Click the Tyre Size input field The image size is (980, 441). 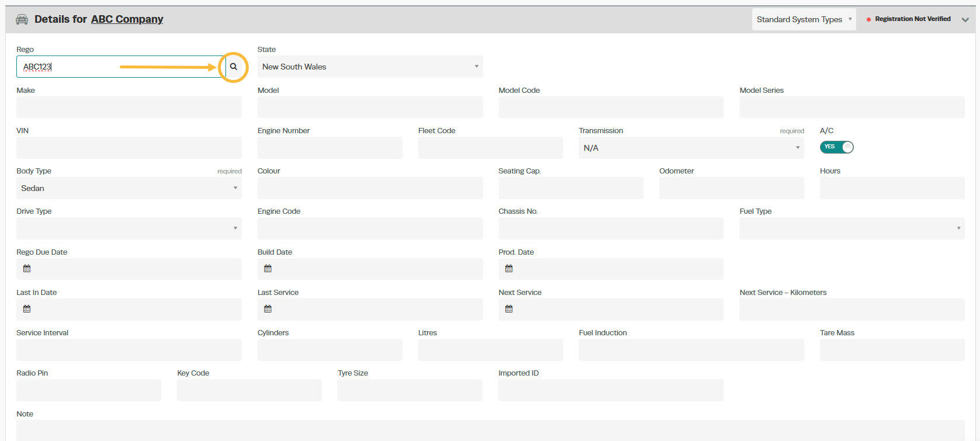410,390
